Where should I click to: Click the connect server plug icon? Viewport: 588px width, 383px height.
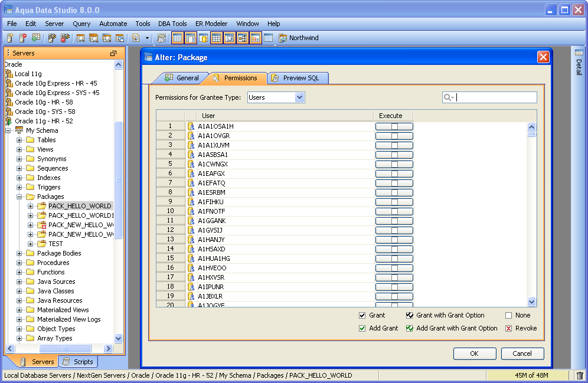[52, 38]
